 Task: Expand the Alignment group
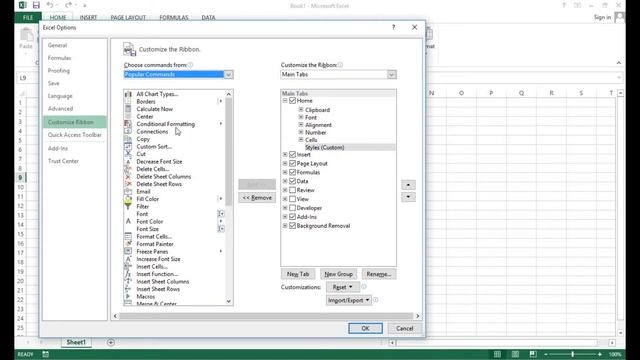tap(301, 125)
